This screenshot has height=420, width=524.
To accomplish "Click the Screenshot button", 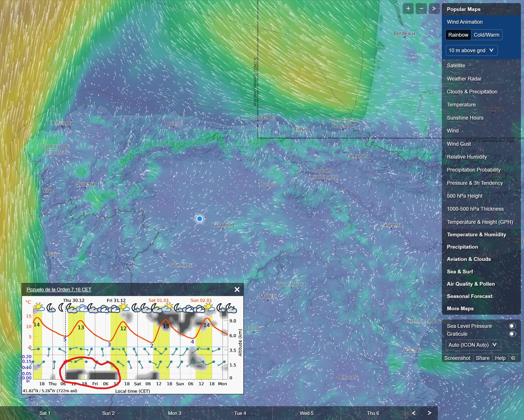I will point(457,358).
